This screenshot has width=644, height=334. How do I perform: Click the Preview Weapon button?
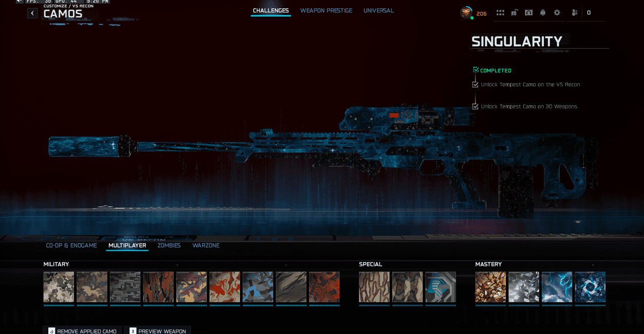[x=157, y=330]
